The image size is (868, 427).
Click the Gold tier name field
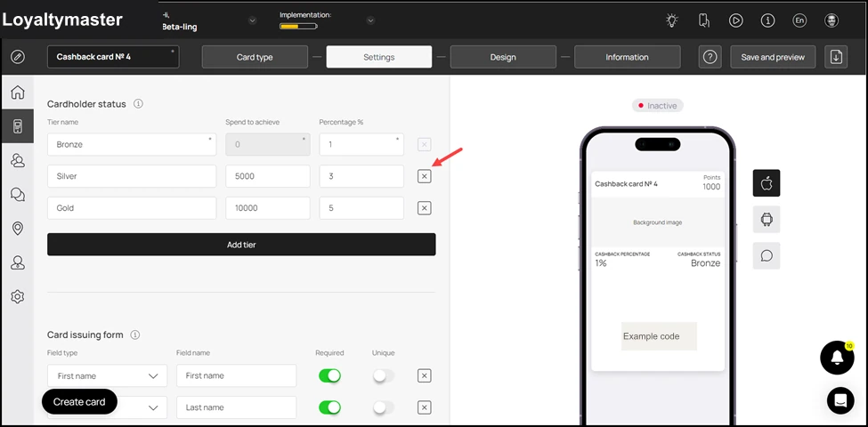[x=132, y=208]
